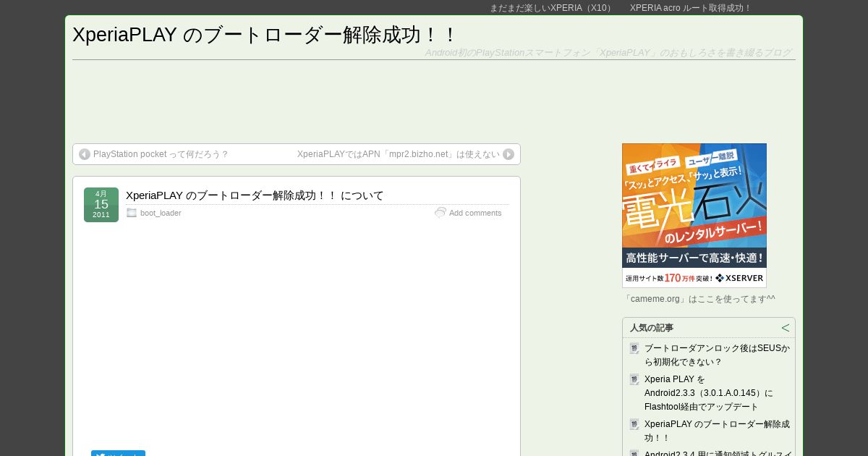Click post icon beside sidebar XperiaPLAY のブートローダー解除成功 article
The width and height of the screenshot is (868, 456).
coord(634,424)
